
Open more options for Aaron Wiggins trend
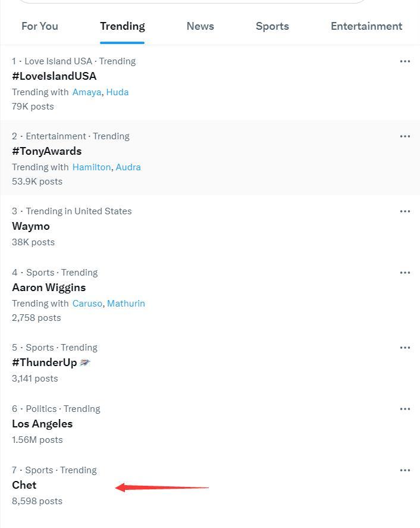click(x=405, y=273)
